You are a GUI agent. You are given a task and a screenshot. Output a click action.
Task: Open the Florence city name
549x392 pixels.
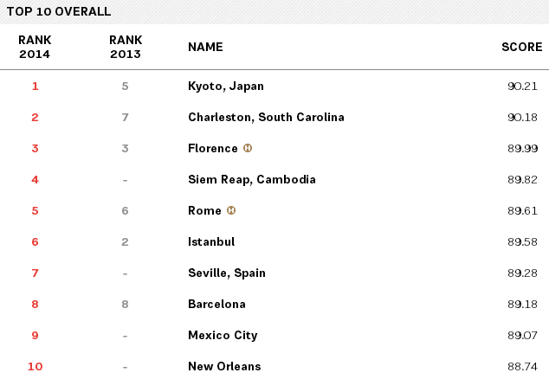pos(212,148)
